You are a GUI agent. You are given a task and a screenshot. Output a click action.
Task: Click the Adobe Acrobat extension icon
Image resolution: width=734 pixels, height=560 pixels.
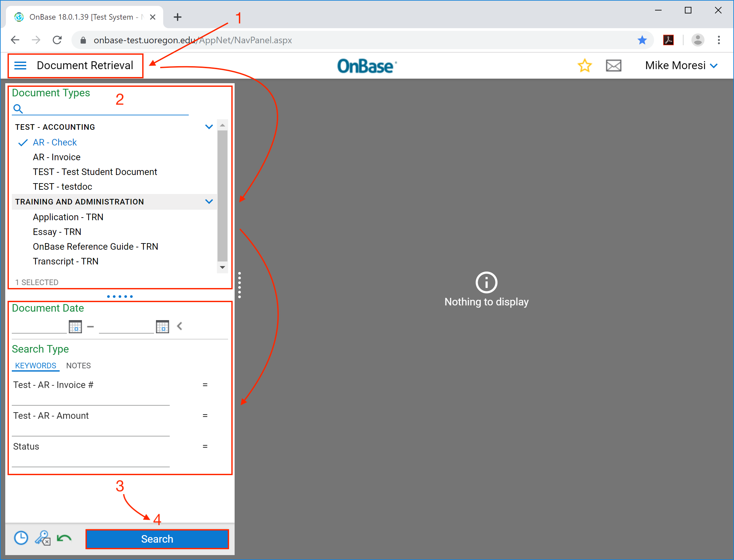668,40
